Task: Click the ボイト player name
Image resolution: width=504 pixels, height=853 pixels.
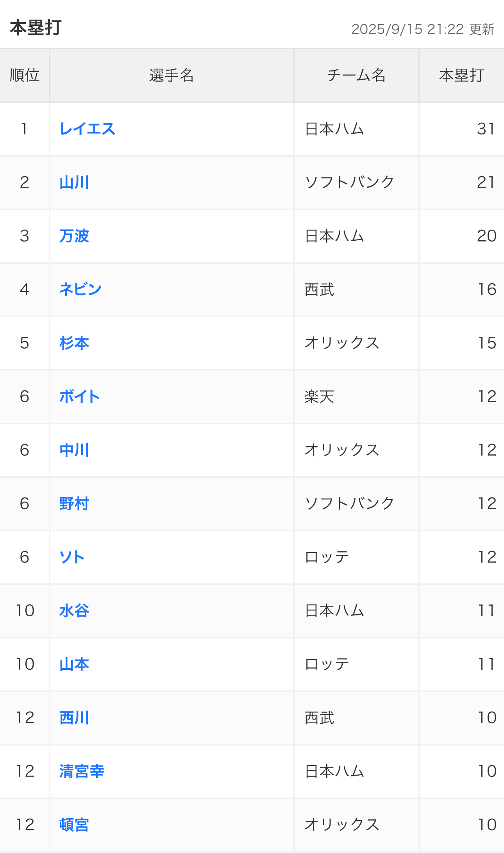Action: tap(80, 397)
